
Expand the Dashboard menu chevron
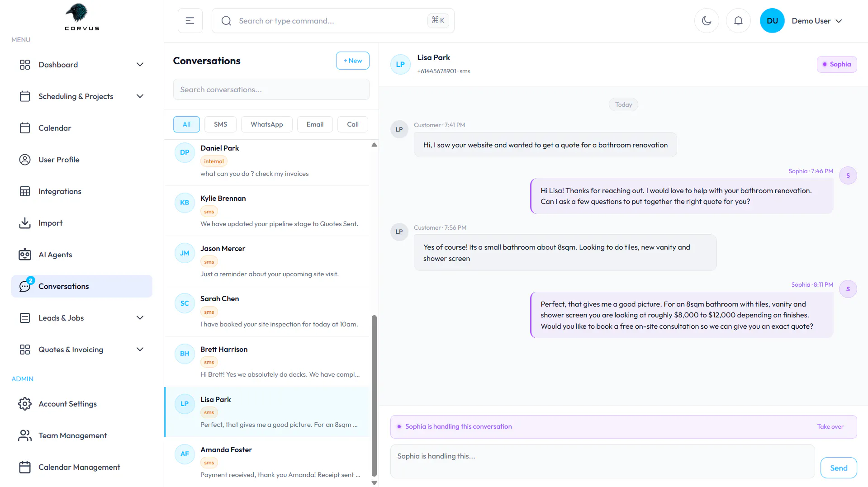140,65
